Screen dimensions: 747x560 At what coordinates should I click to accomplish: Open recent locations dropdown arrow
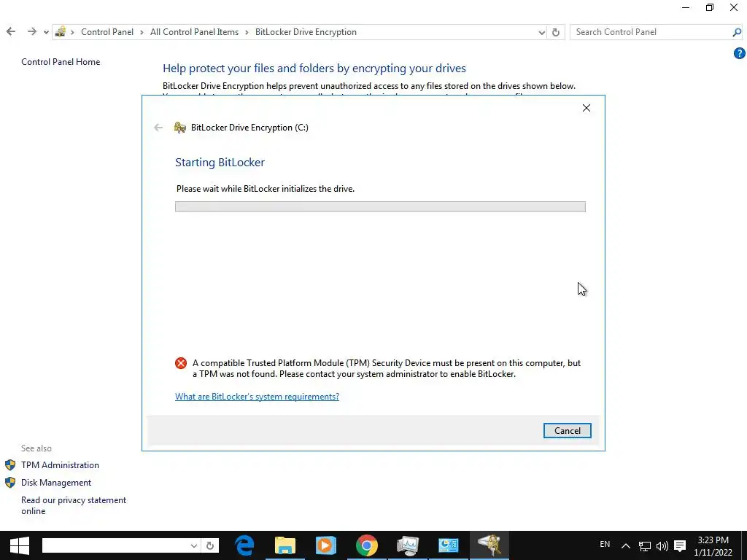point(46,32)
